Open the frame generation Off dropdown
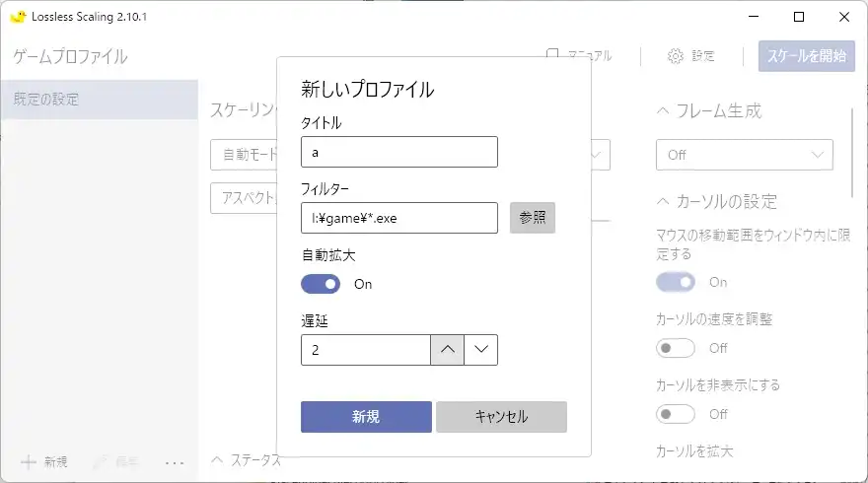The image size is (868, 483). tap(744, 155)
